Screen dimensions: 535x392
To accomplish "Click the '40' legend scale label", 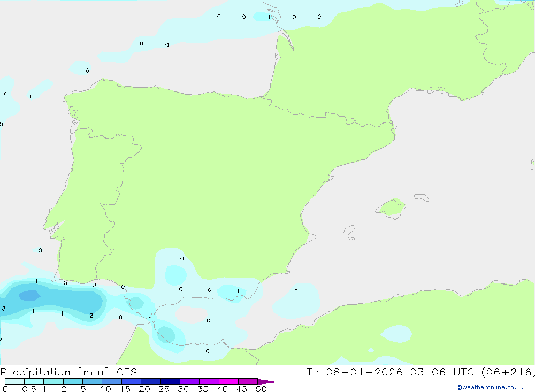I will [x=223, y=389].
